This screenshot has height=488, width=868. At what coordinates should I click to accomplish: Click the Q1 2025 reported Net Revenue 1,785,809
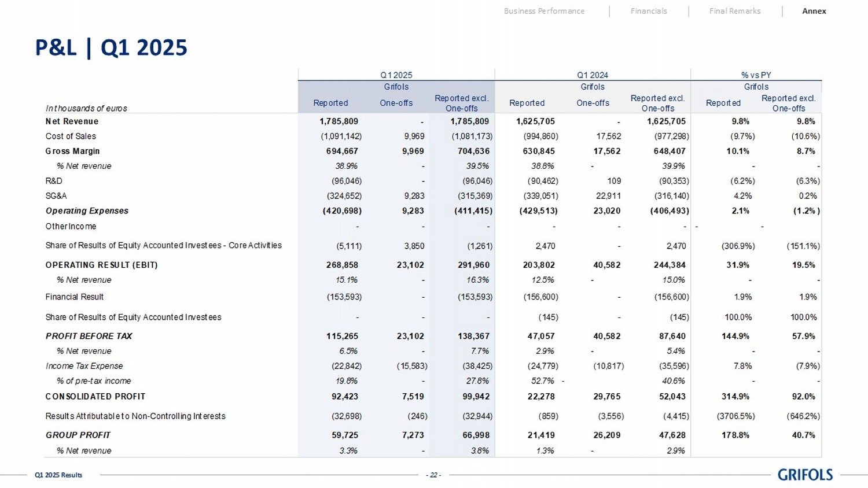[339, 121]
